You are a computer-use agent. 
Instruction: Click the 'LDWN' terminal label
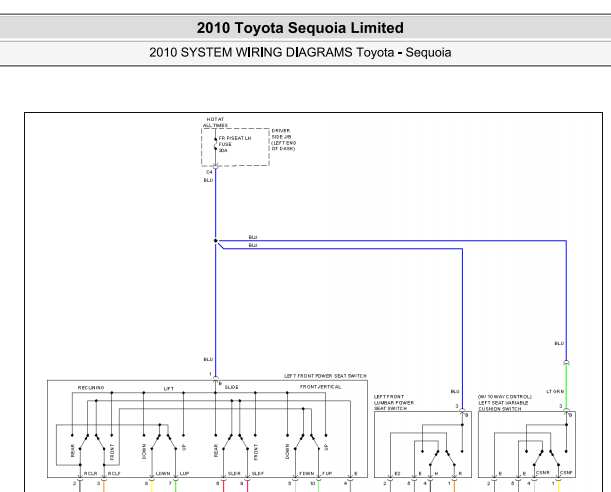[163, 474]
